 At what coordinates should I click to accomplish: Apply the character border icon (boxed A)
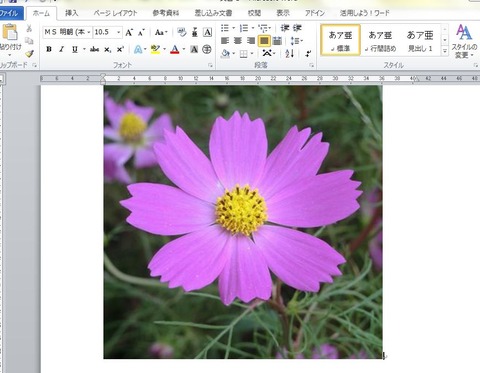click(x=207, y=32)
